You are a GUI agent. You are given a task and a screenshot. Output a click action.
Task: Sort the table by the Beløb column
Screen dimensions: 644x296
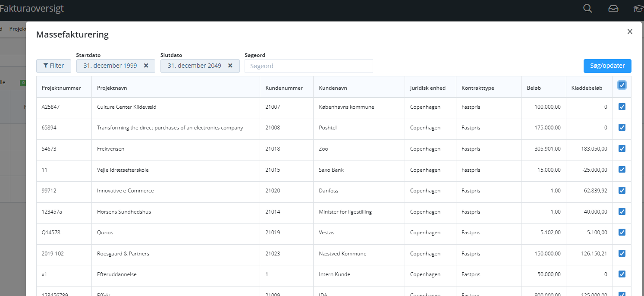pyautogui.click(x=534, y=87)
